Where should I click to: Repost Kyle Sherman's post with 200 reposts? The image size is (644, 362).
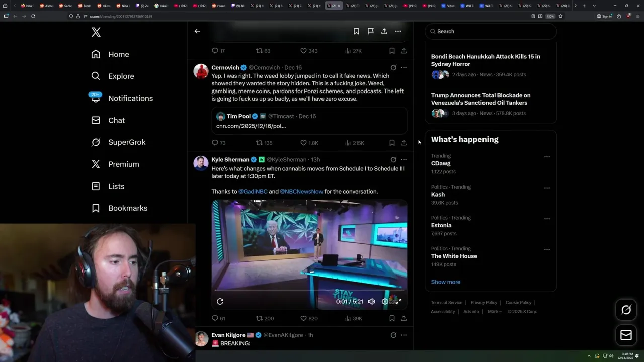pos(265,318)
